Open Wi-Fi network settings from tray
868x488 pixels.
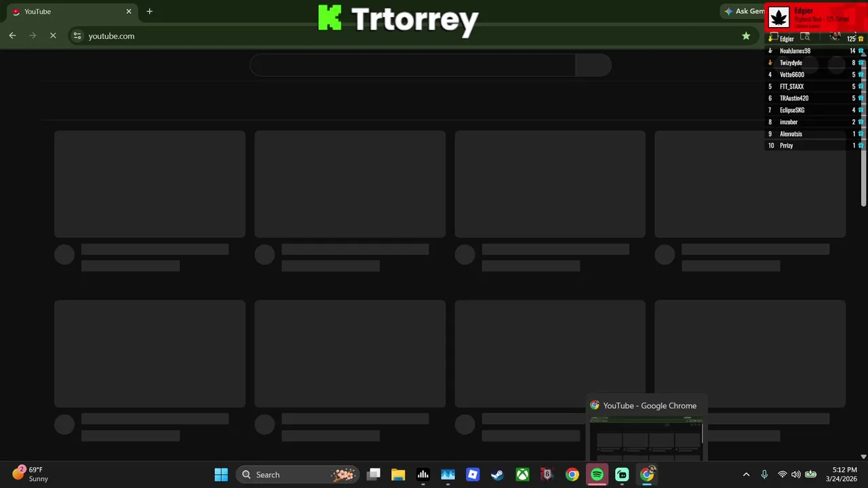783,474
